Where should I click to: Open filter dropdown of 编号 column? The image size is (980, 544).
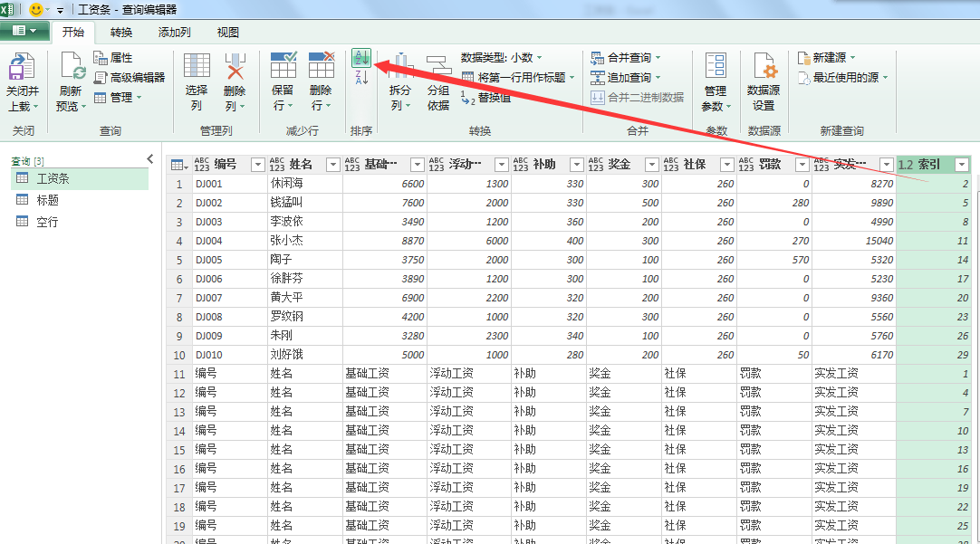pos(257,165)
